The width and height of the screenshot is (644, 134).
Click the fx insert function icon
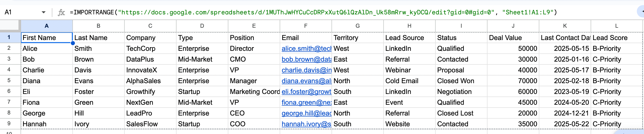tap(61, 12)
